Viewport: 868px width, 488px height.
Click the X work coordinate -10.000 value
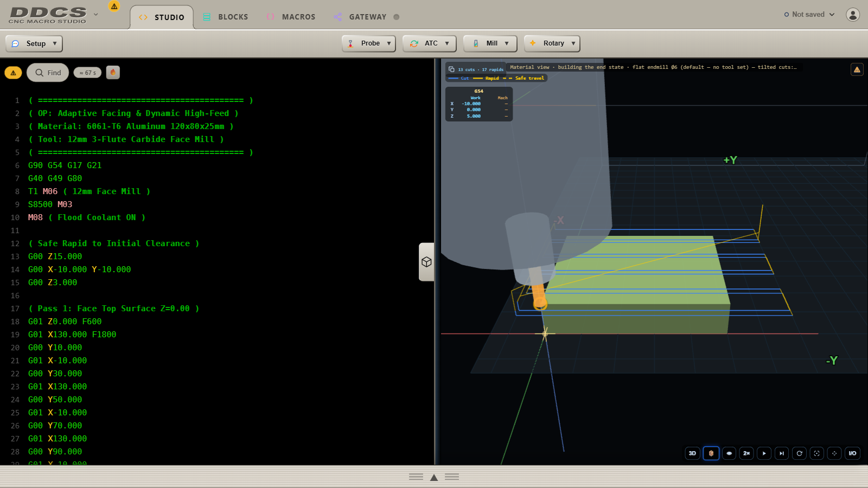pos(471,104)
